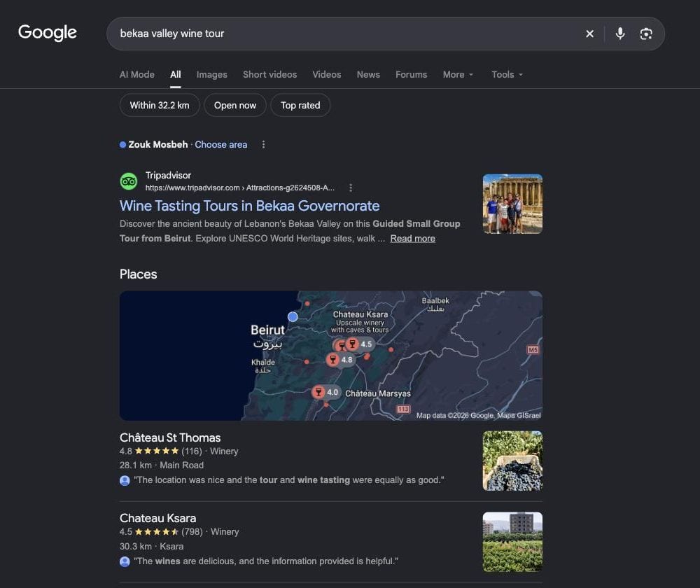
Task: Open Wine Tasting Tours in Bekaa Governorate
Action: (250, 206)
